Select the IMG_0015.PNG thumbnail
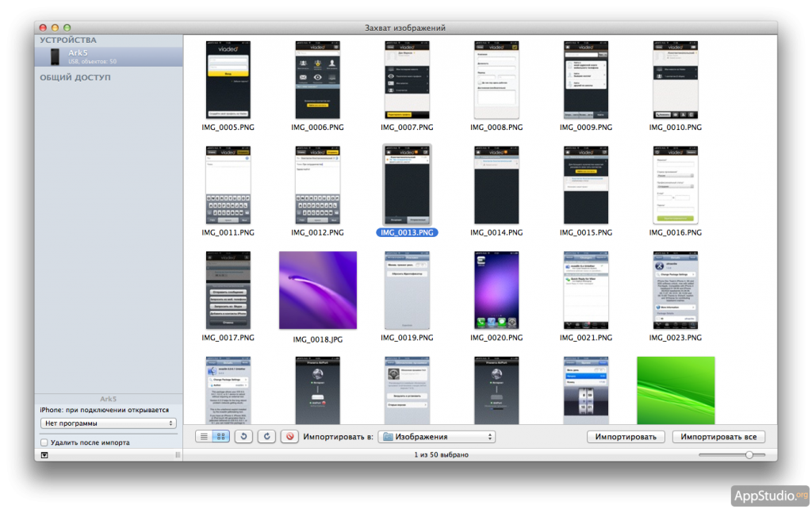This screenshot has width=812, height=509. tap(586, 185)
